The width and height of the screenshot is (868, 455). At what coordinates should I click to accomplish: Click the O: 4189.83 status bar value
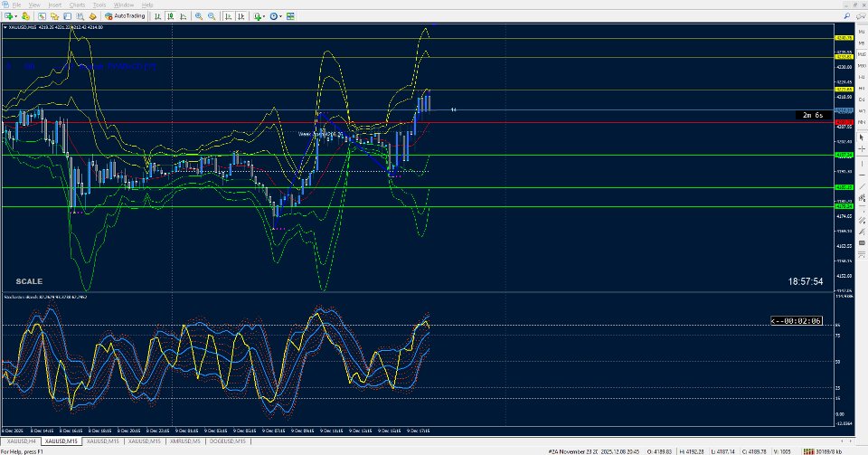659,451
